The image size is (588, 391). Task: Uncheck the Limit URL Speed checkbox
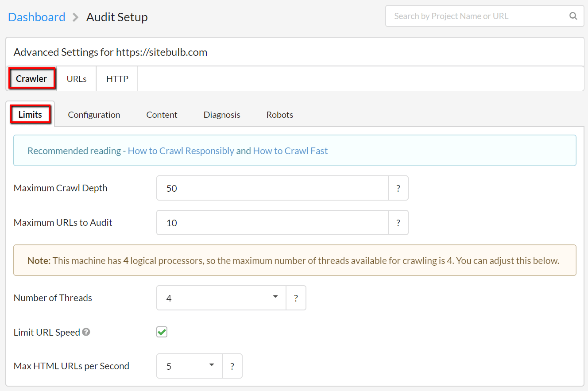tap(162, 332)
